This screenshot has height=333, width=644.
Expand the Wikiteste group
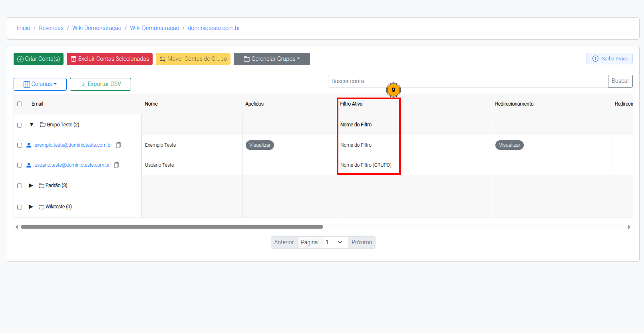coord(31,207)
